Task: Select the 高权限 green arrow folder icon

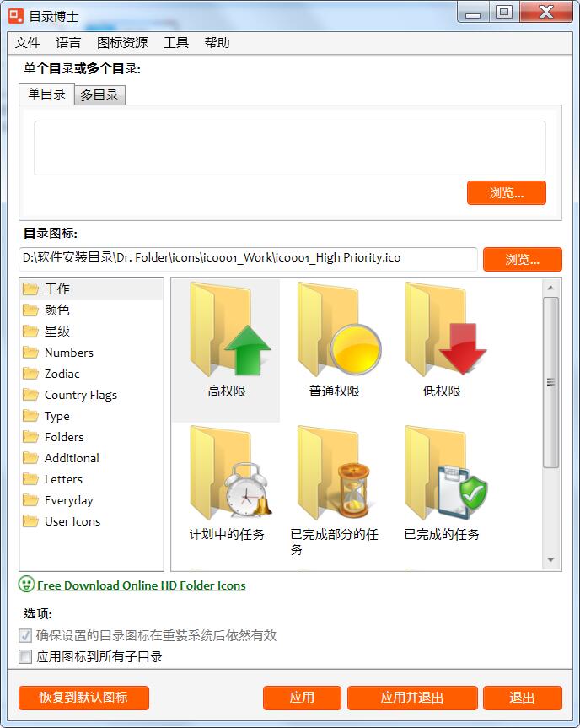Action: click(x=229, y=330)
